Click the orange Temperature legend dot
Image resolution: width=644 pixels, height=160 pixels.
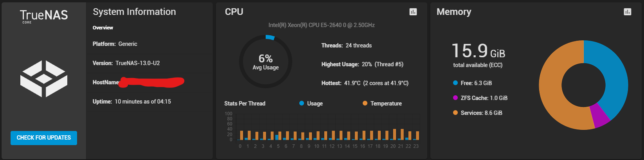pyautogui.click(x=365, y=104)
